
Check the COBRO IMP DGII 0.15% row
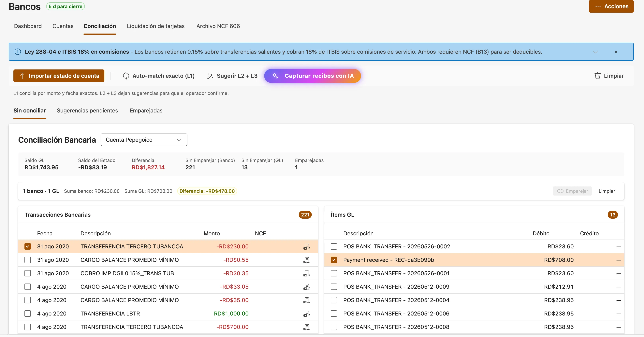28,273
